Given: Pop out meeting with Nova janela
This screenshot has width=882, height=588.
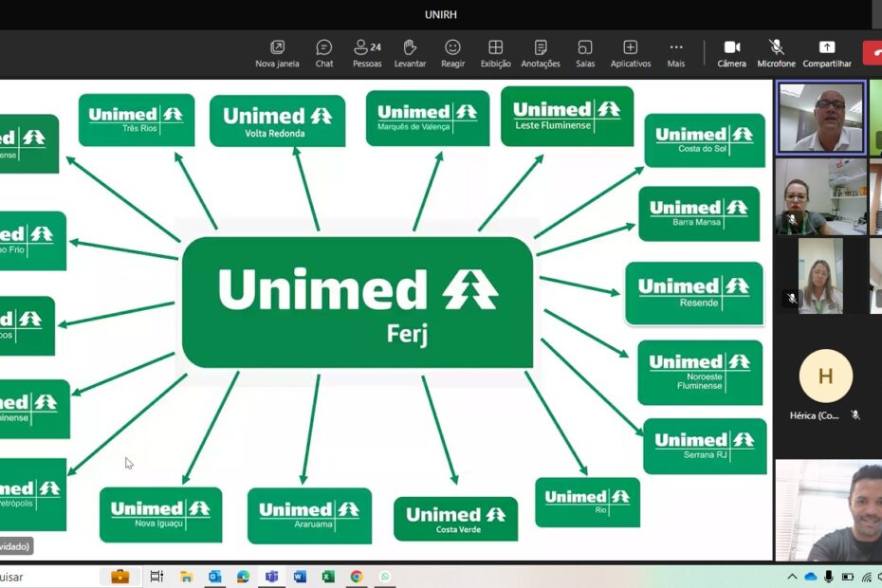Looking at the screenshot, I should 277,53.
